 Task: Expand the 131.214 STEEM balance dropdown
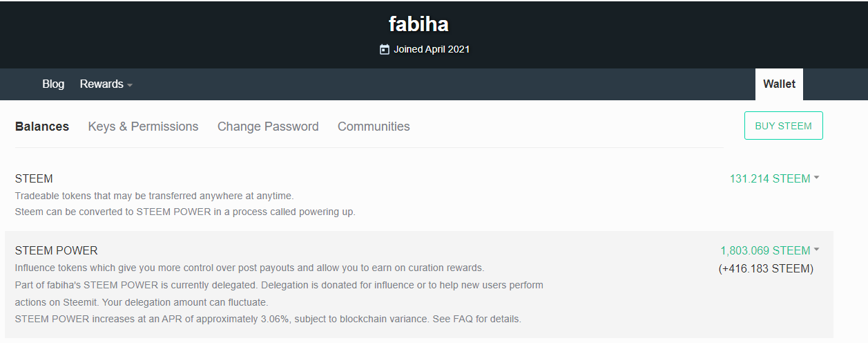coord(770,178)
